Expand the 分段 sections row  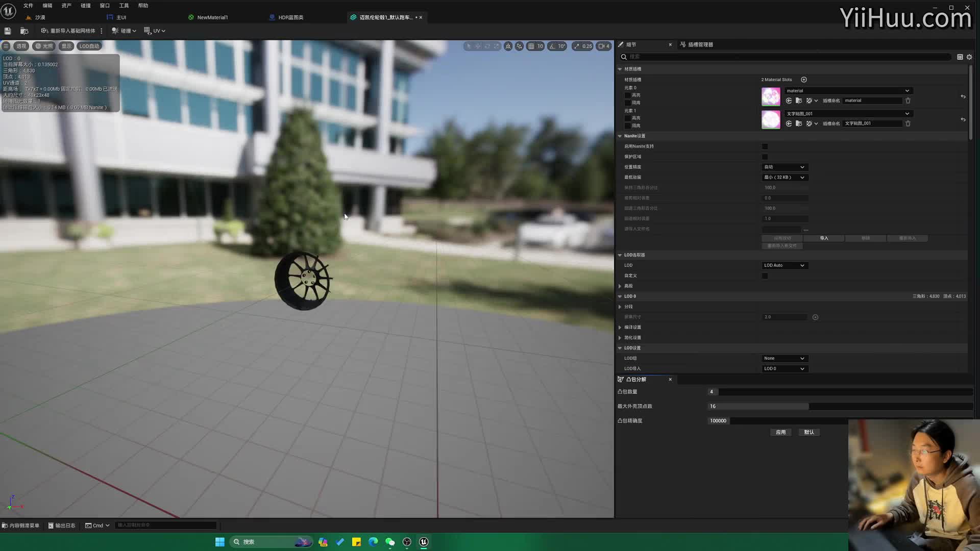click(620, 307)
